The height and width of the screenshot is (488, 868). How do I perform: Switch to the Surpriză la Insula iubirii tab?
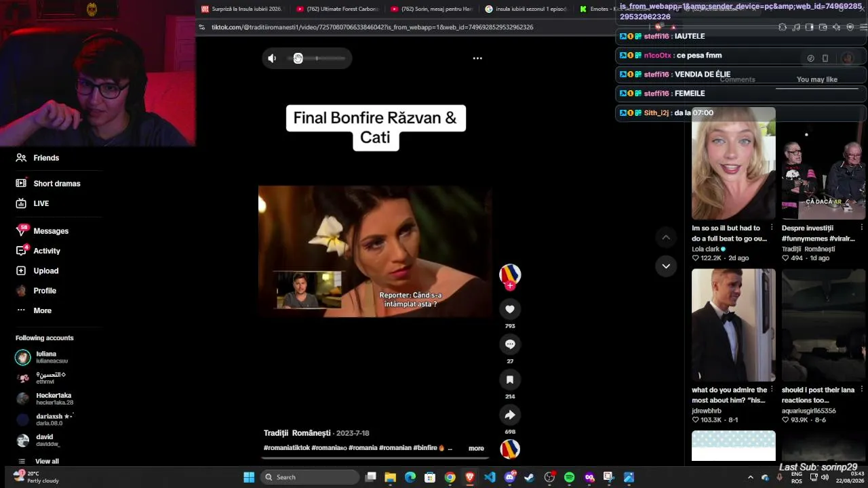click(x=241, y=9)
